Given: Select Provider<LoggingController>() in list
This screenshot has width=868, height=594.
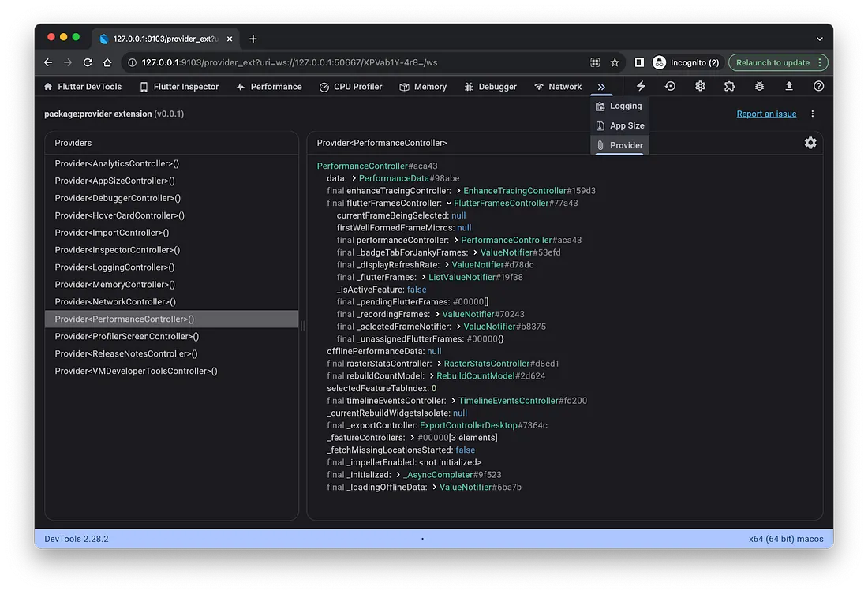Looking at the screenshot, I should (171, 267).
